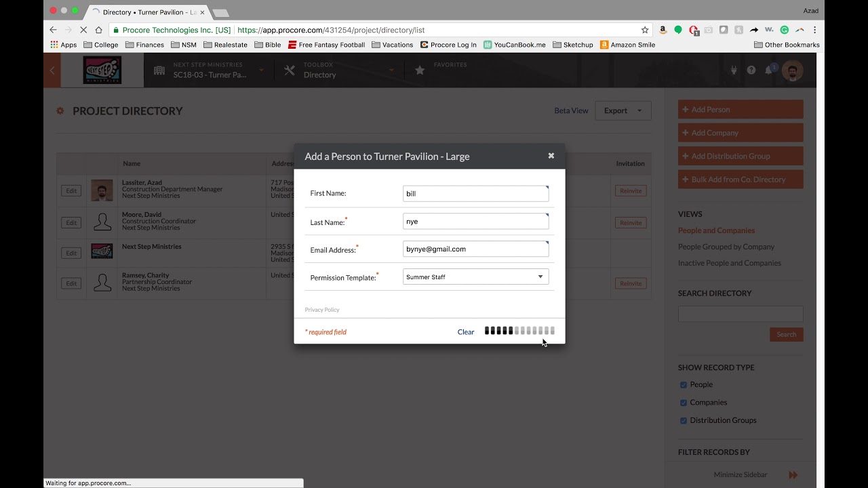Click the Email Address input field
Image resolution: width=868 pixels, height=488 pixels.
(x=475, y=249)
